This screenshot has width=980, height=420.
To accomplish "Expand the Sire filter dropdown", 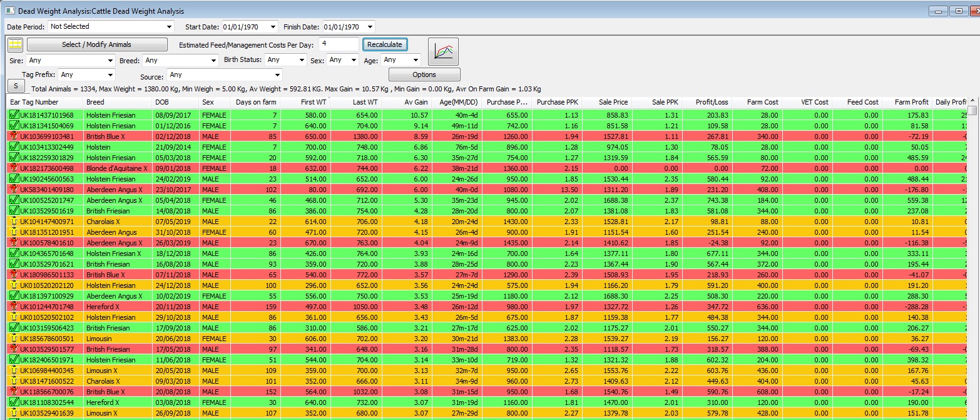I will pos(110,61).
